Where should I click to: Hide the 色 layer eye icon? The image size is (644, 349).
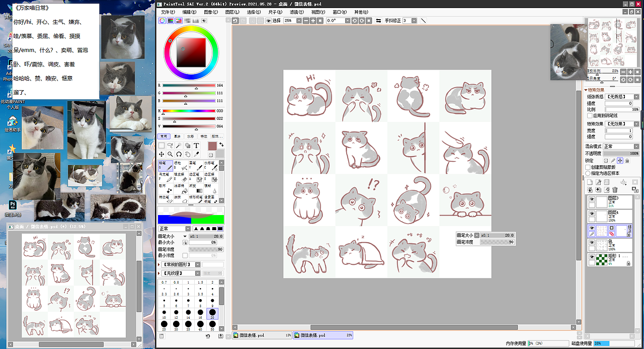point(592,242)
